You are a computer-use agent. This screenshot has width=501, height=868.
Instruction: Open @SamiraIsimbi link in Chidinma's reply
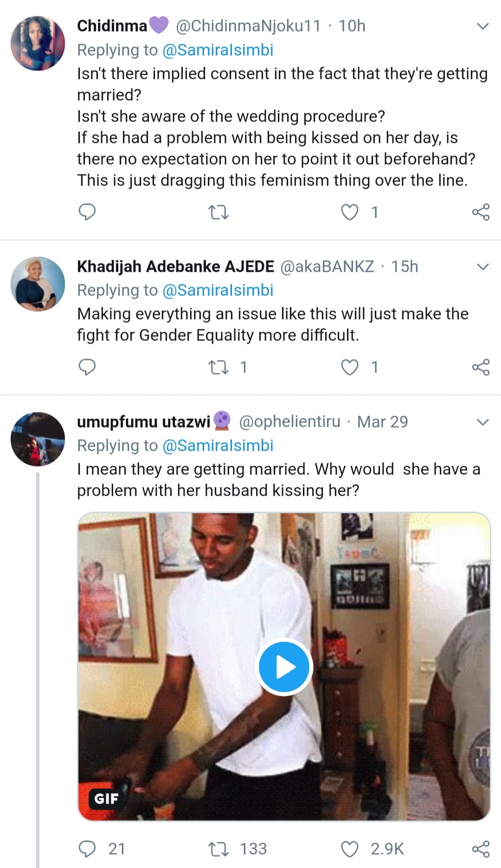pyautogui.click(x=218, y=50)
